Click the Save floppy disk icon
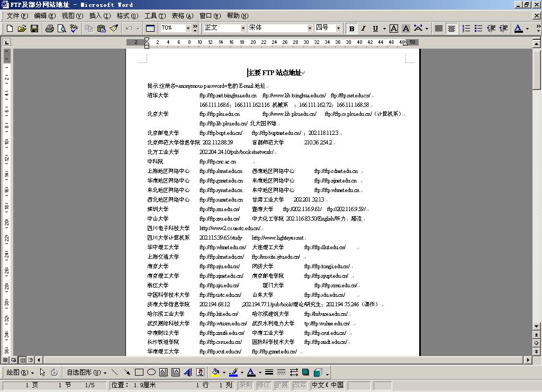This screenshot has height=392, width=542. pyautogui.click(x=34, y=29)
